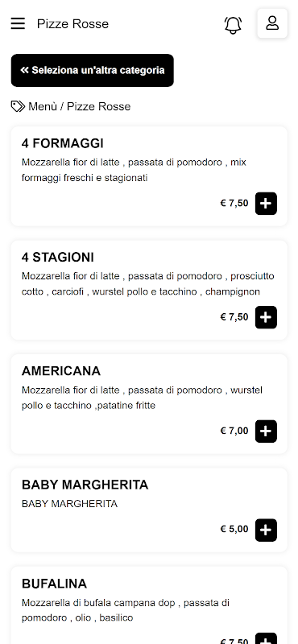The image size is (298, 644).
Task: Add BABY MARGHERITA with plus icon
Action: (266, 530)
